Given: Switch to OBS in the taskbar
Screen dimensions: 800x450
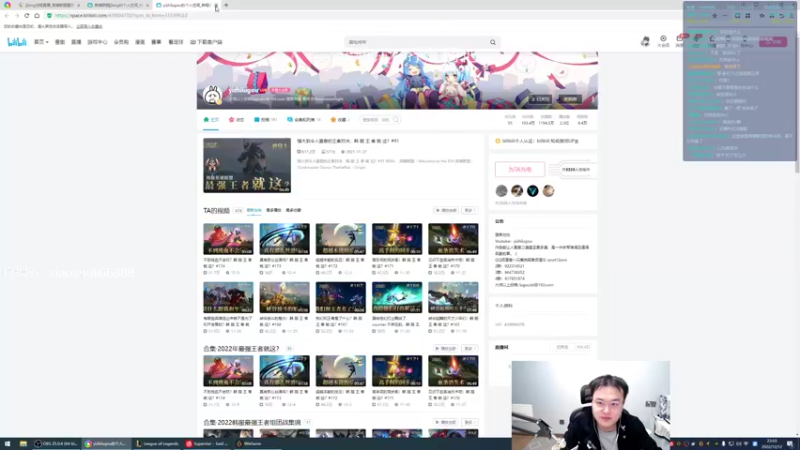Looking at the screenshot, I should click(x=56, y=444).
